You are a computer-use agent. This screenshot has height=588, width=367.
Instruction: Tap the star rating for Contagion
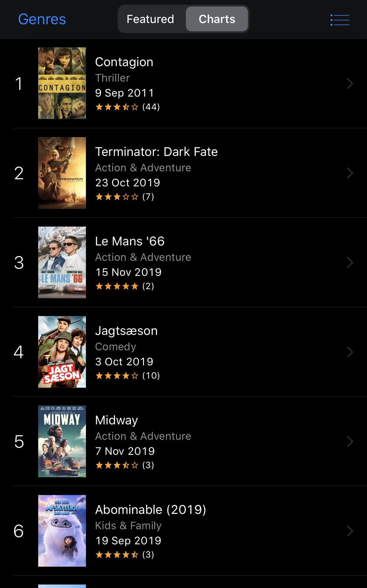pos(117,107)
